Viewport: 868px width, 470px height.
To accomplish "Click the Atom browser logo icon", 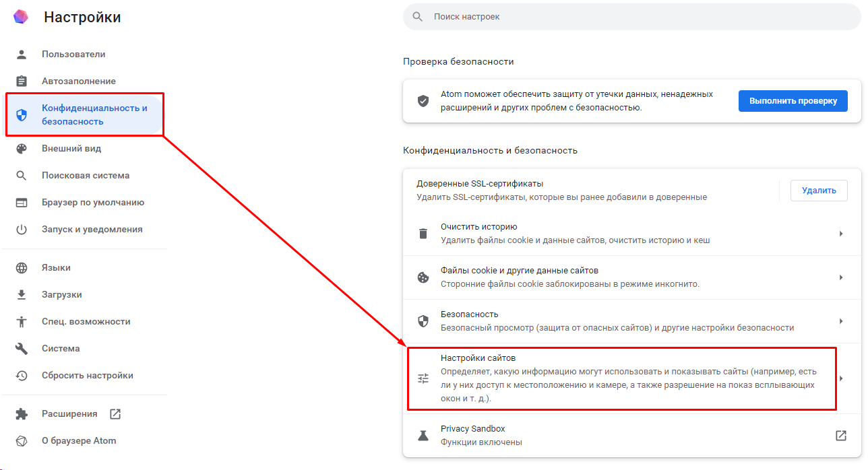I will (22, 17).
